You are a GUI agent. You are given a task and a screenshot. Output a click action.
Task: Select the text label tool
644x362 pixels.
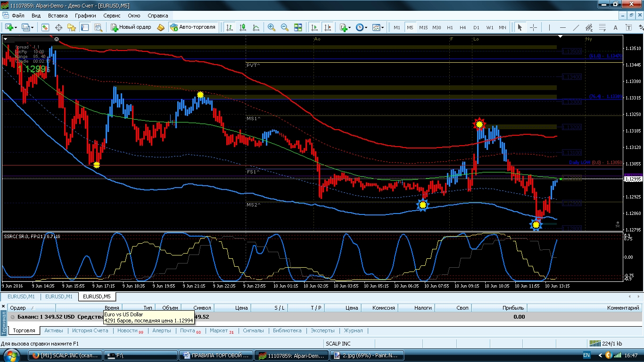(x=628, y=27)
